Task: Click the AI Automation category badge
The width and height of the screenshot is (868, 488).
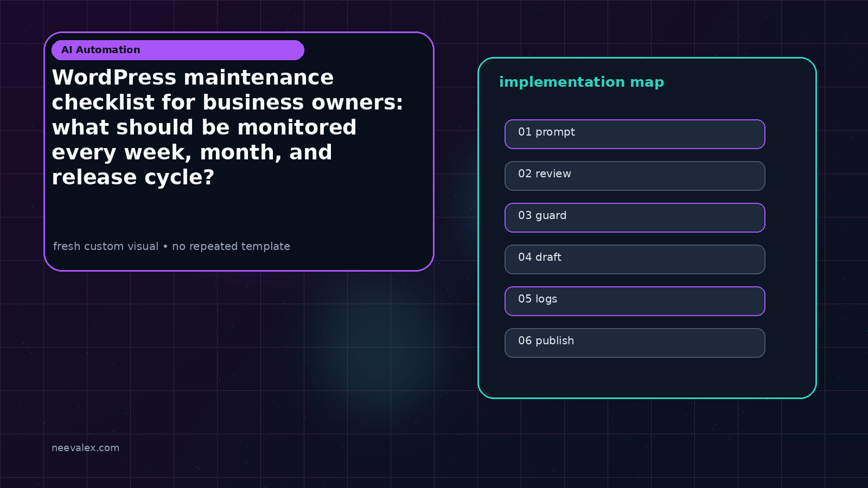Action: tap(178, 50)
